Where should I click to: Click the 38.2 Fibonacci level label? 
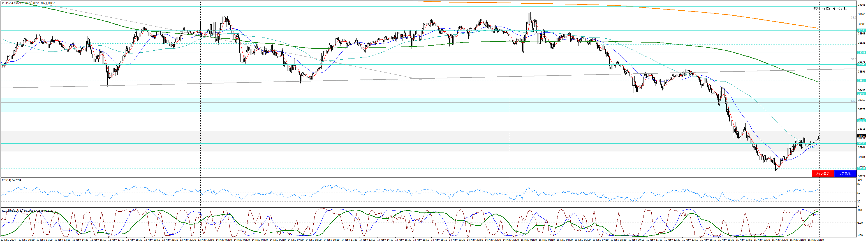[x=853, y=18]
